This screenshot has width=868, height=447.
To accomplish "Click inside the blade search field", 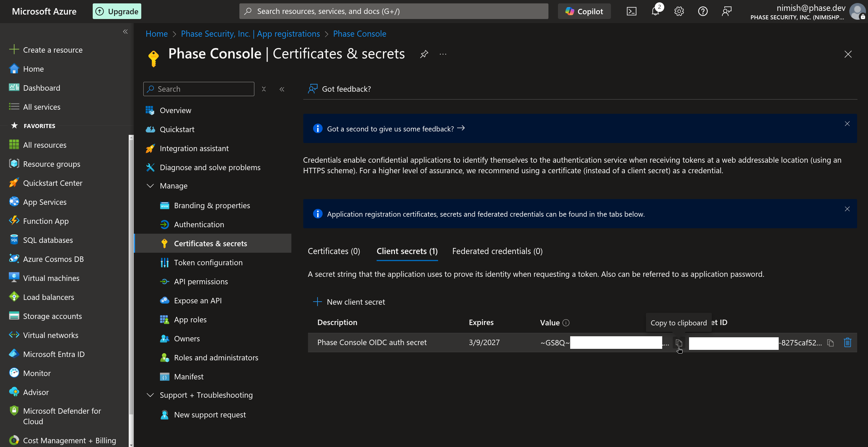I will tap(199, 89).
